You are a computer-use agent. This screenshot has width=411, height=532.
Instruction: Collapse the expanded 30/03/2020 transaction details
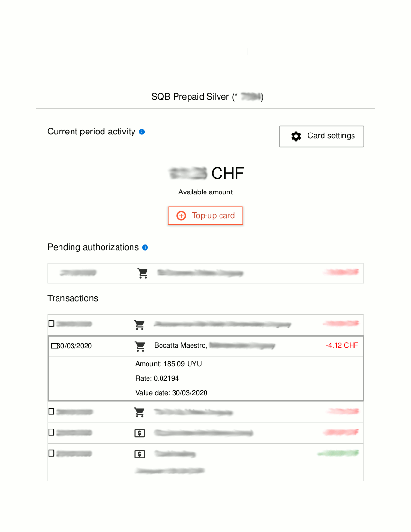tap(54, 346)
